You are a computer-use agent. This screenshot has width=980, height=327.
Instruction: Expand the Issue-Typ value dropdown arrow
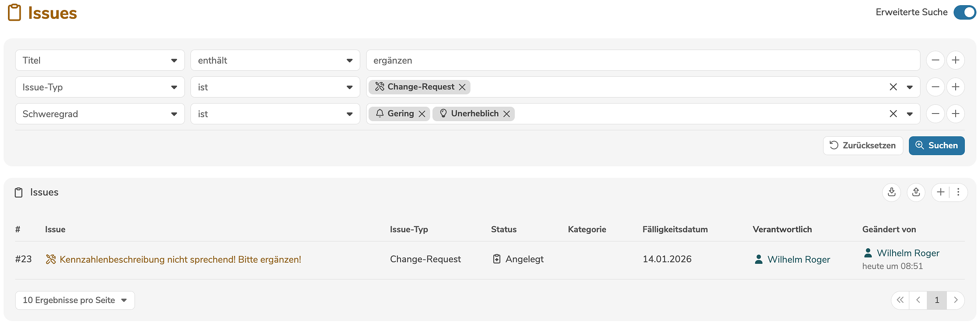point(910,87)
